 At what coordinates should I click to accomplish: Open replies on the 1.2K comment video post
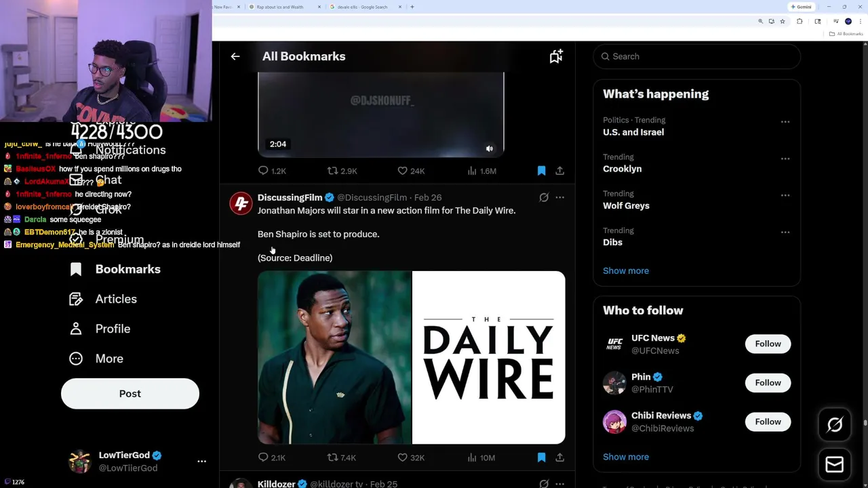(272, 171)
